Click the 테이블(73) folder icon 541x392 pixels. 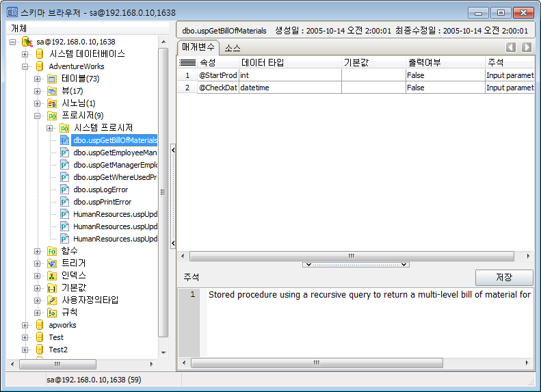tap(52, 79)
